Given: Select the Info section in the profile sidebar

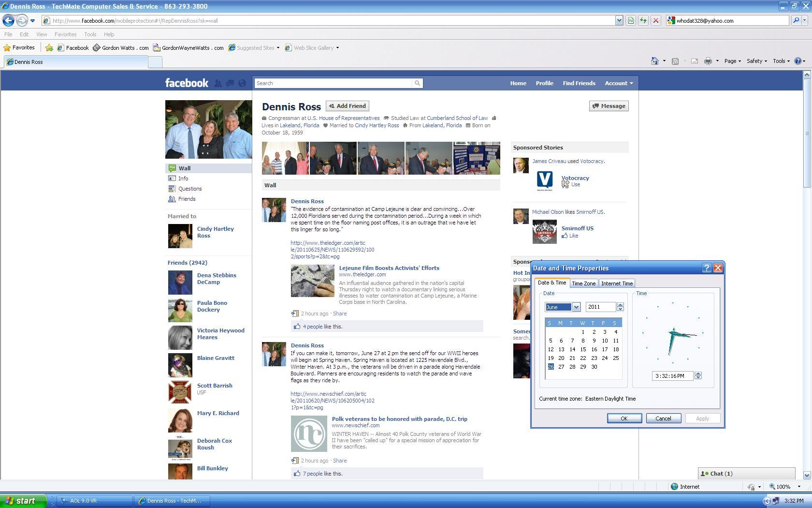Looking at the screenshot, I should pyautogui.click(x=183, y=179).
